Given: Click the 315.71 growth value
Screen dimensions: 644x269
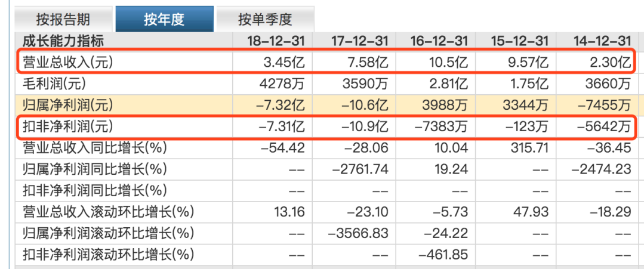Looking at the screenshot, I should [529, 148].
